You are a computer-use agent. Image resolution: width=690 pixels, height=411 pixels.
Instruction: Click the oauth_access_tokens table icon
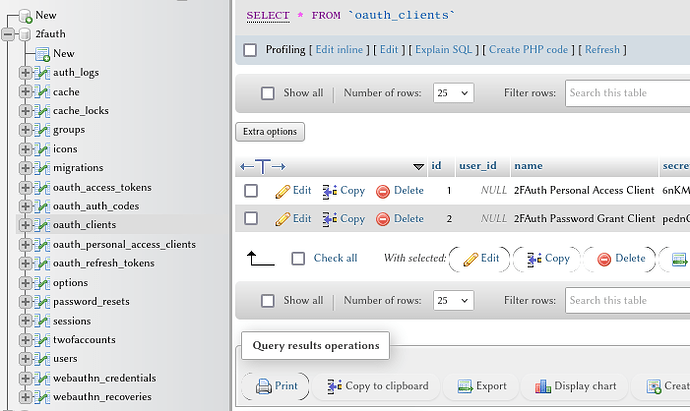pos(42,188)
